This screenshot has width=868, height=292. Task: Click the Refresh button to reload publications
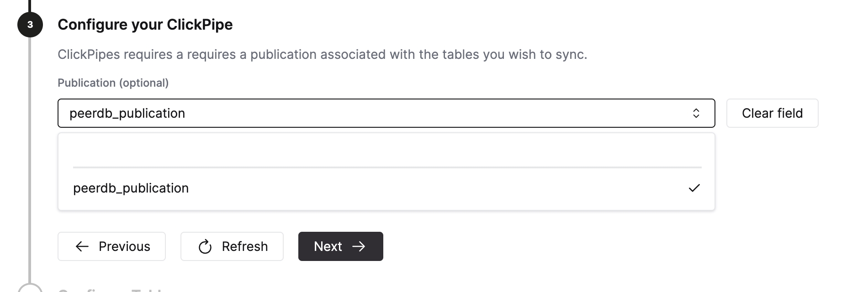pyautogui.click(x=232, y=246)
